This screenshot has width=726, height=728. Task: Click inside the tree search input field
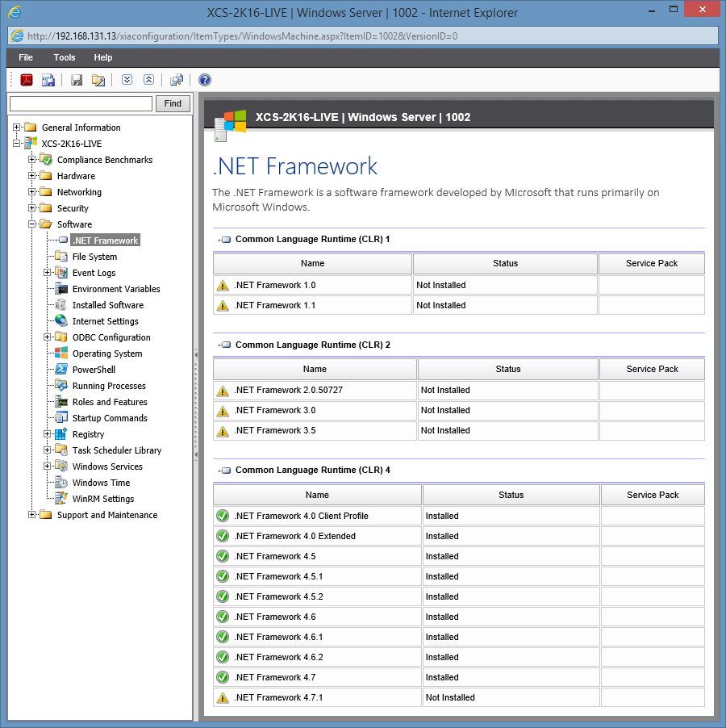pyautogui.click(x=81, y=103)
